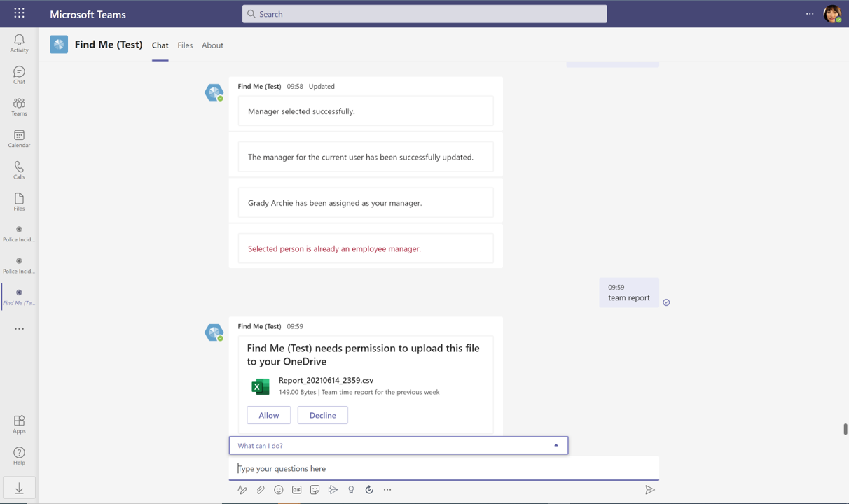The height and width of the screenshot is (504, 849).
Task: Click the chat vertical scrollbar thumb
Action: tap(845, 429)
